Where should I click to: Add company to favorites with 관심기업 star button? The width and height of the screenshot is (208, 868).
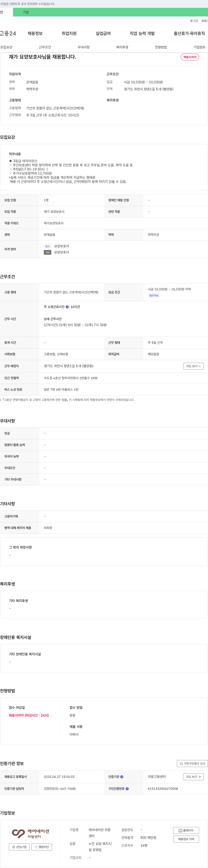pyautogui.click(x=19, y=847)
